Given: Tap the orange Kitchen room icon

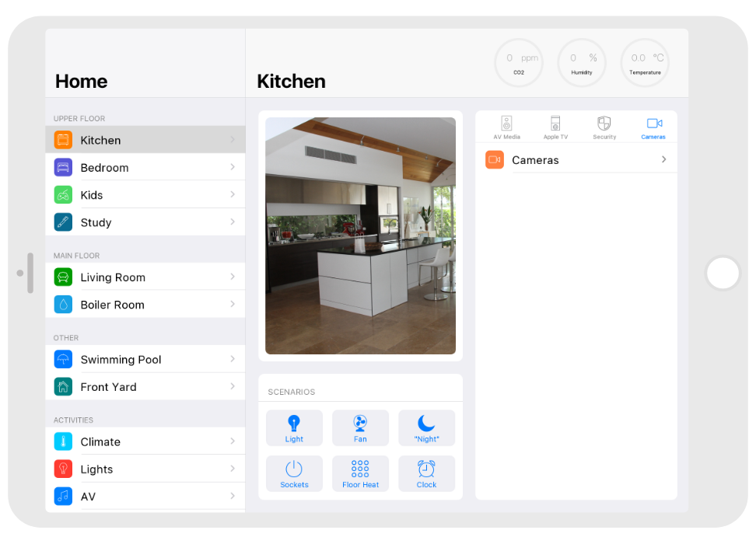Looking at the screenshot, I should coord(63,140).
